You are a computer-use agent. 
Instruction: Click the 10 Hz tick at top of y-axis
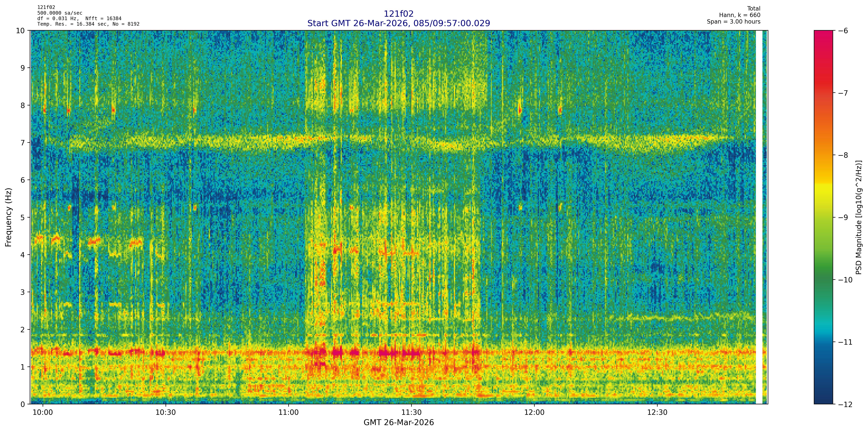[21, 31]
